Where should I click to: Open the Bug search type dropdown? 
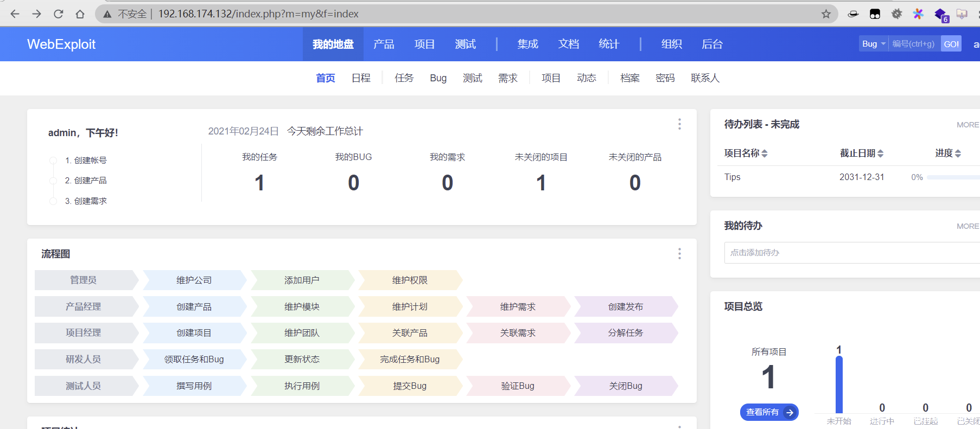pyautogui.click(x=873, y=44)
